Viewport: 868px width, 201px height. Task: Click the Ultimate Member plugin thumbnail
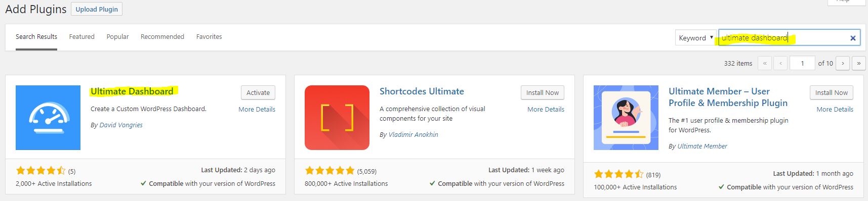626,118
